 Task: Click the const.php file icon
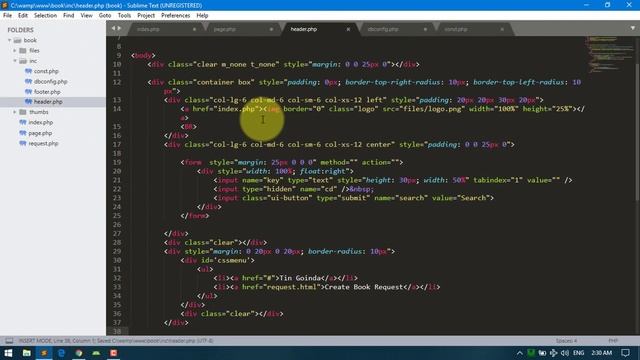point(28,71)
